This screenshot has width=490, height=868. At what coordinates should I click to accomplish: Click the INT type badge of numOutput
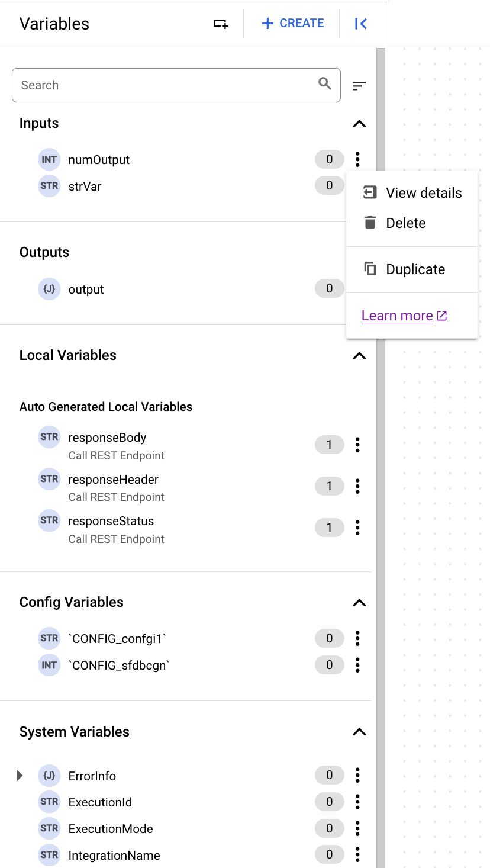[x=49, y=159]
